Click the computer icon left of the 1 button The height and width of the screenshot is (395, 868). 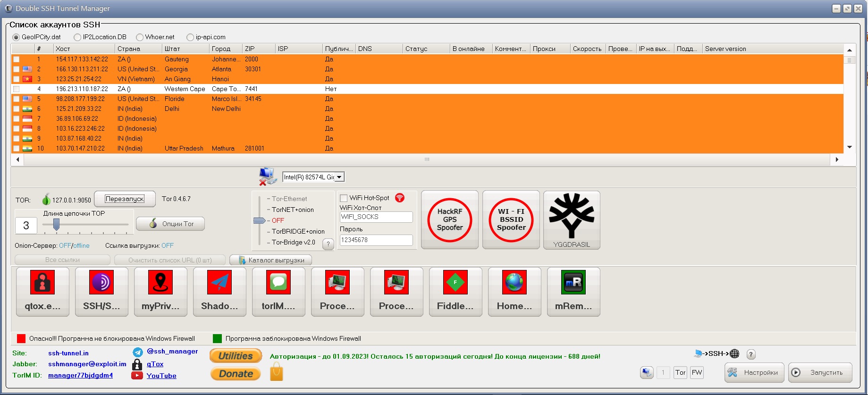pyautogui.click(x=647, y=372)
